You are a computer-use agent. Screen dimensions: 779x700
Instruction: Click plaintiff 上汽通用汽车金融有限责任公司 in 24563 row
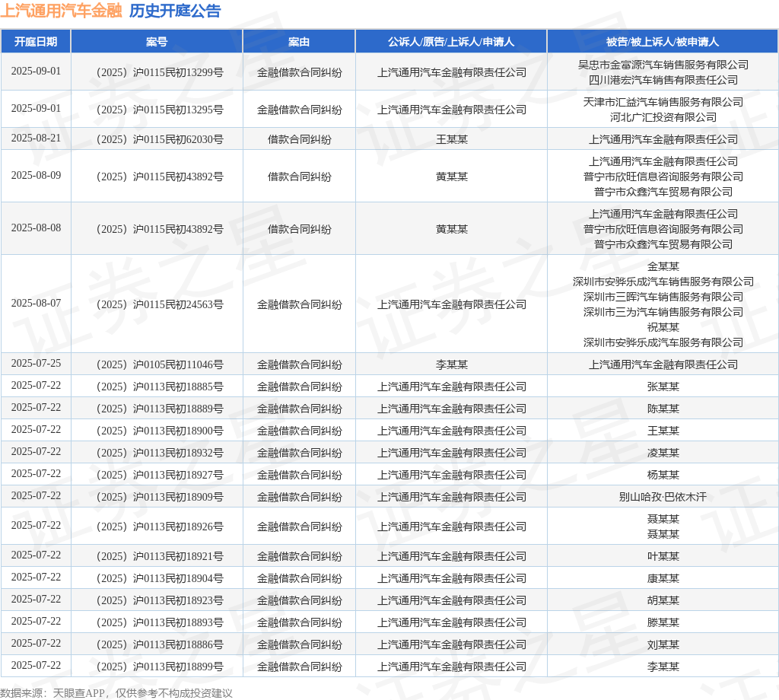point(452,304)
